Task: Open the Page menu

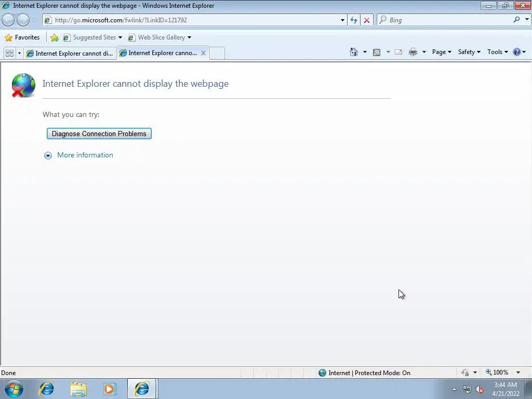Action: 442,52
